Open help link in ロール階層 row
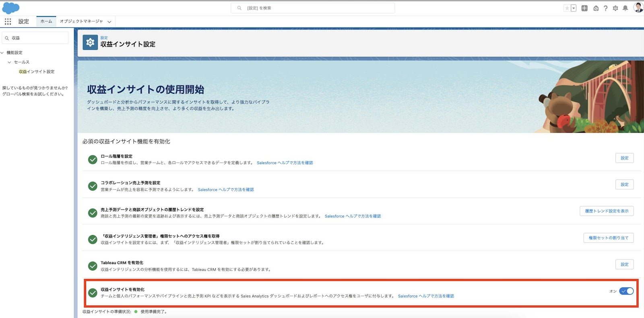This screenshot has height=318, width=644. 285,163
